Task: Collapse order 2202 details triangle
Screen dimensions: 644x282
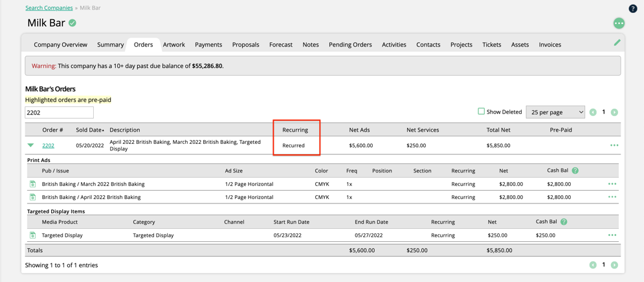Action: coord(31,145)
